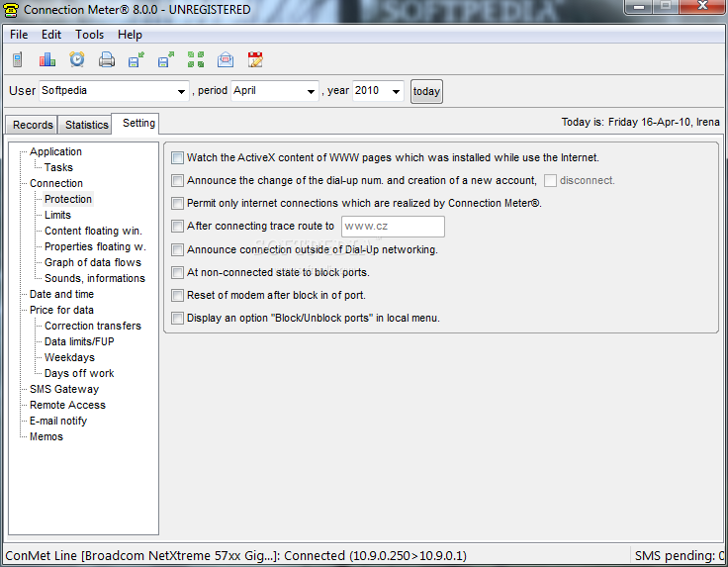The image size is (728, 567).
Task: Select Protection tree item
Action: [68, 199]
